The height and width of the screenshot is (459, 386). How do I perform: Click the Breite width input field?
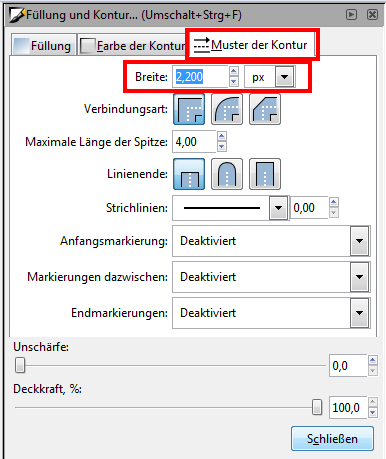(x=200, y=77)
